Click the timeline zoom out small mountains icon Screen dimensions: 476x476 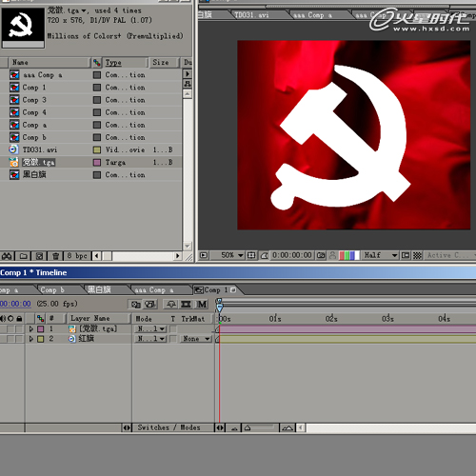[x=234, y=428]
